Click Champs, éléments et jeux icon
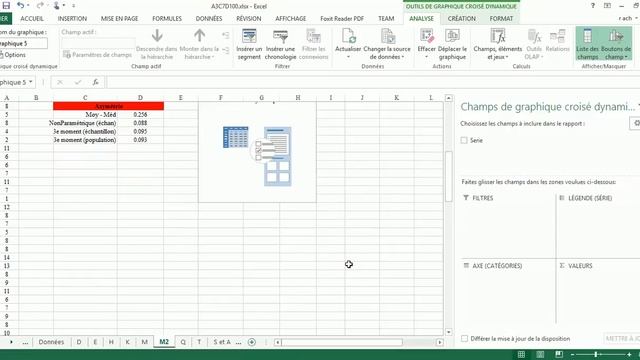 [x=498, y=36]
